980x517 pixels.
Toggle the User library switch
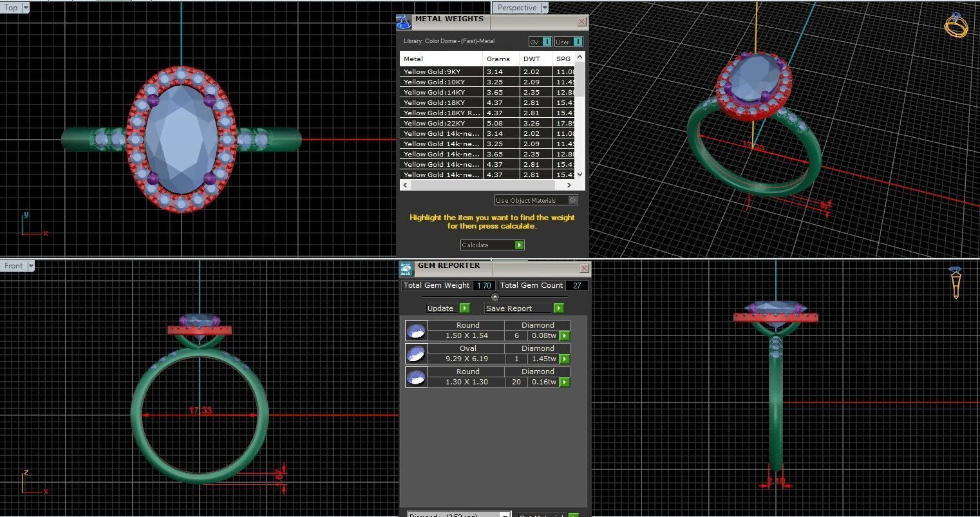tap(569, 42)
